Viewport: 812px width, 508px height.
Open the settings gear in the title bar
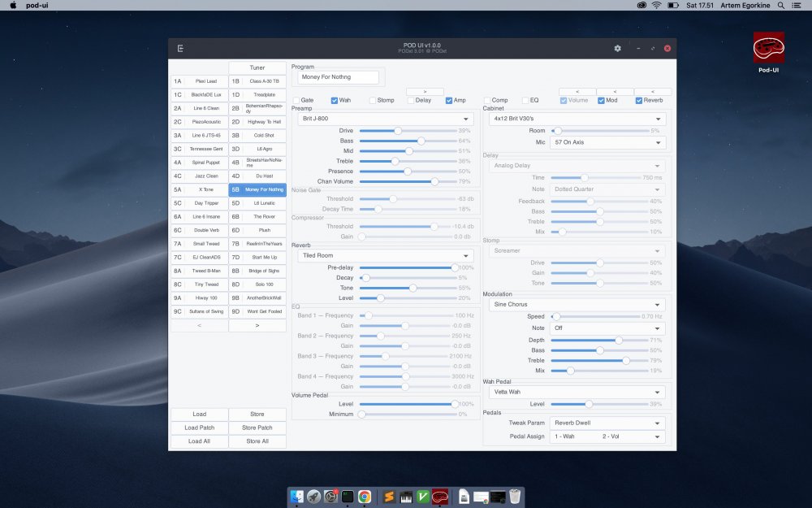(617, 49)
